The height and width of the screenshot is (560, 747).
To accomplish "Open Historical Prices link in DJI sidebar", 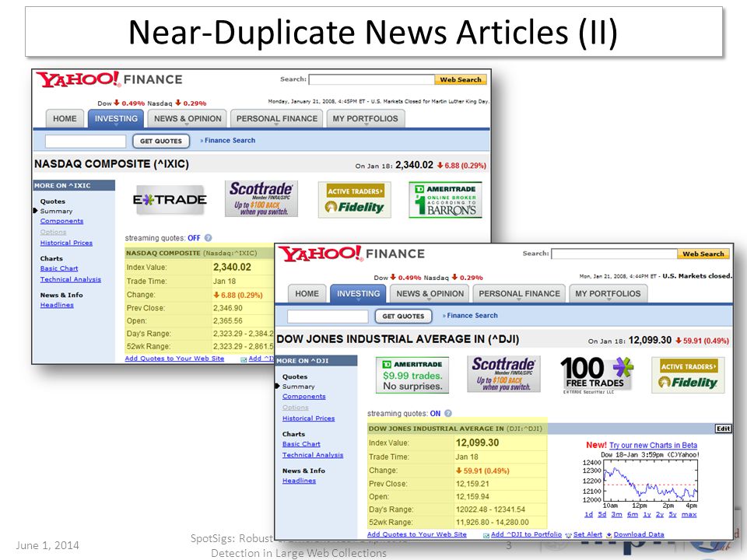I will tap(308, 418).
